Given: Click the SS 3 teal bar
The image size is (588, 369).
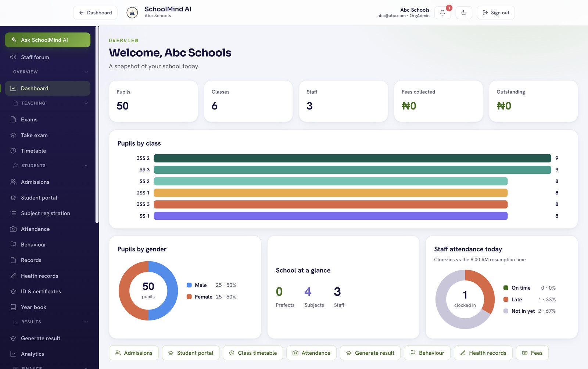Looking at the screenshot, I should coord(352,170).
